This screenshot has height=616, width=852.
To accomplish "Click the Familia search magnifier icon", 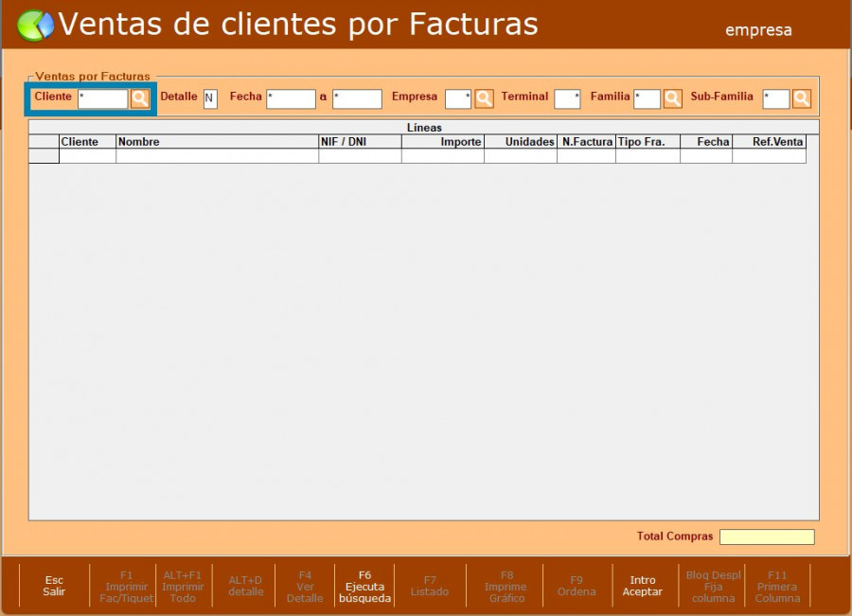I will 672,98.
